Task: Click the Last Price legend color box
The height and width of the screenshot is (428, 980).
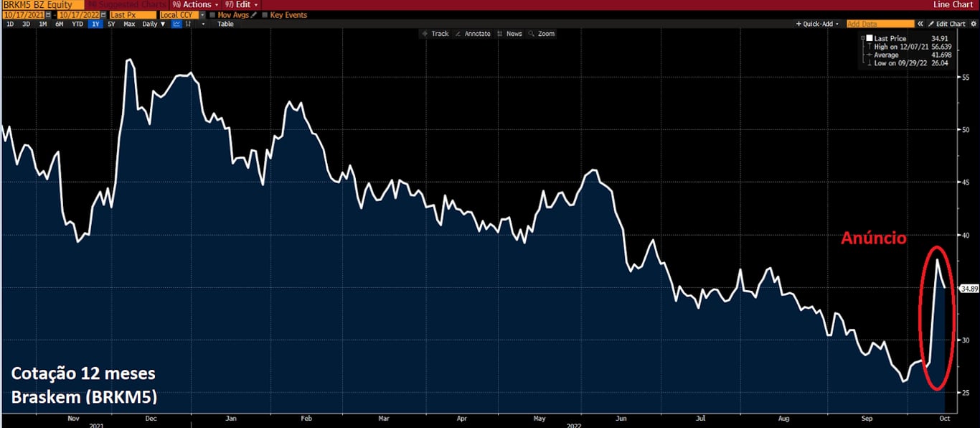Action: coord(870,39)
